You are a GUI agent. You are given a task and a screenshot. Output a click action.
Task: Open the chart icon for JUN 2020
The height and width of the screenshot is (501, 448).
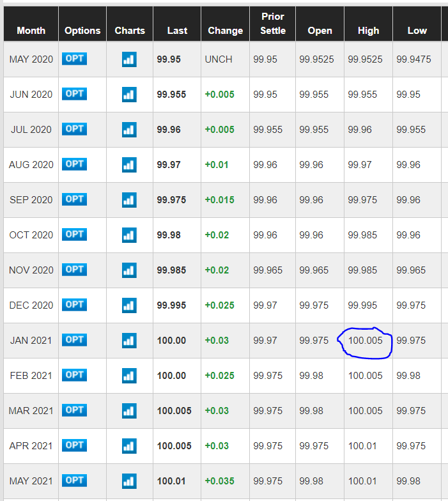pos(129,95)
